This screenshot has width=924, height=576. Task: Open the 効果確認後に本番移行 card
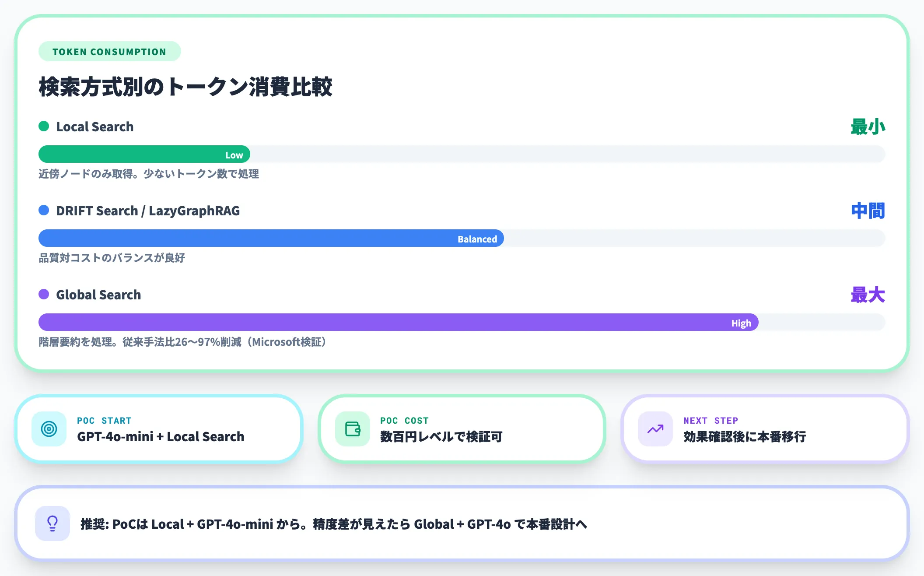765,429
